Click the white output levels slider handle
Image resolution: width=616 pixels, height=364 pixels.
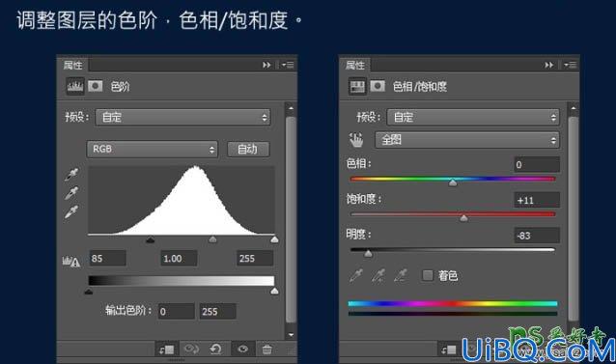(x=274, y=291)
